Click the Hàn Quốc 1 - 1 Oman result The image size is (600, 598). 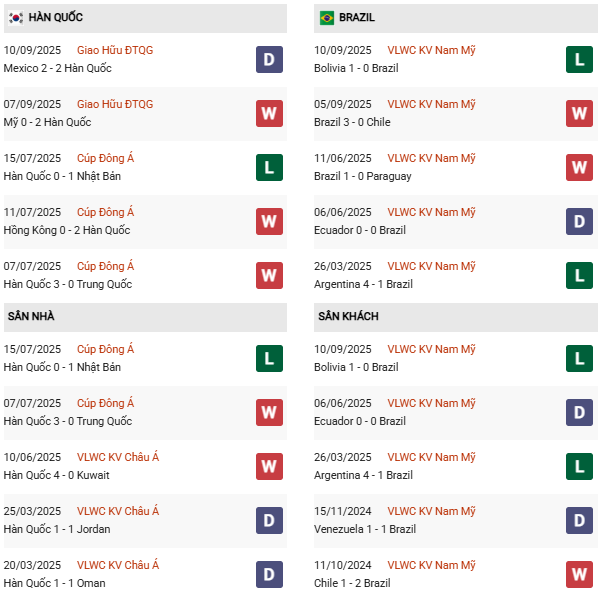pyautogui.click(x=55, y=583)
